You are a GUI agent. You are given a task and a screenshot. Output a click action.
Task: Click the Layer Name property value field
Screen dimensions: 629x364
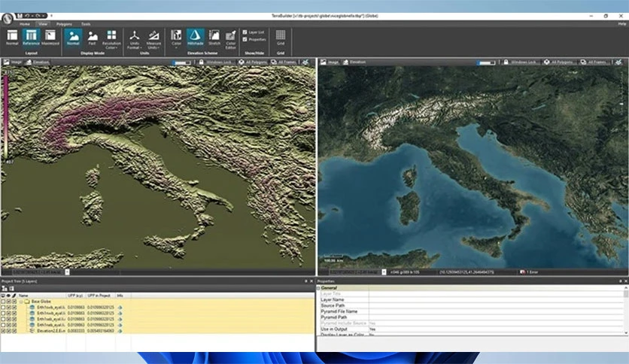point(496,299)
